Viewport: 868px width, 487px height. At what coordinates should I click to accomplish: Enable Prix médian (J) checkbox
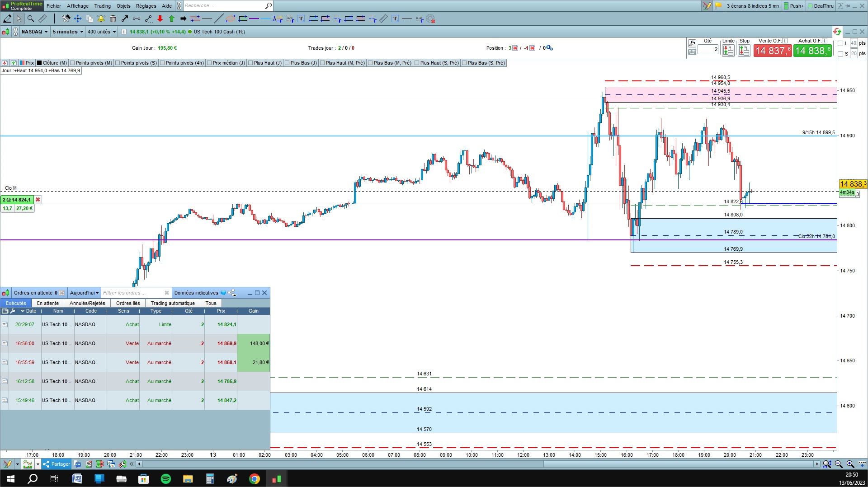209,63
